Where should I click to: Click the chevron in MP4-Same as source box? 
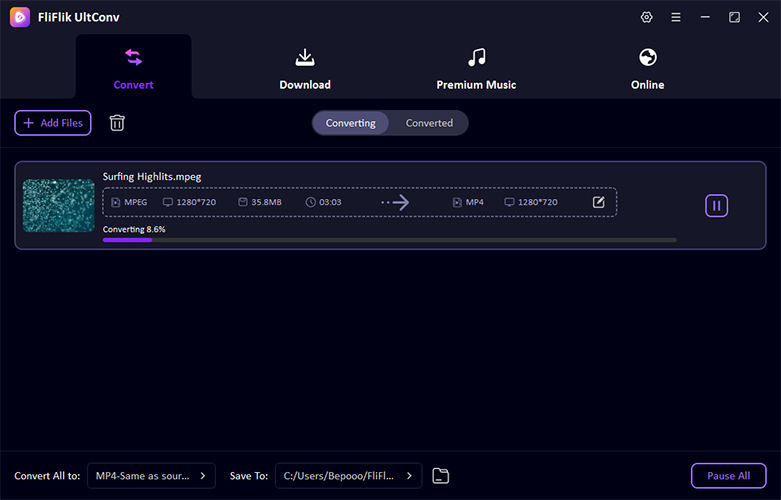pos(203,476)
